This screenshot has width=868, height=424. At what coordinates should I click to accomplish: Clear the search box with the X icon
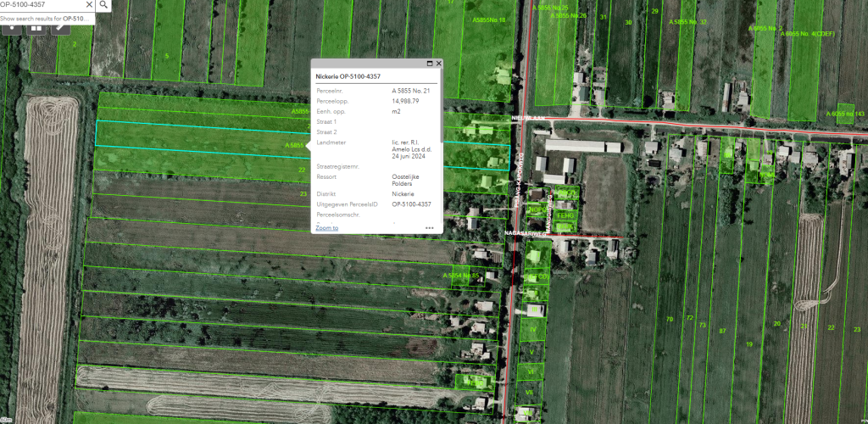click(x=89, y=5)
